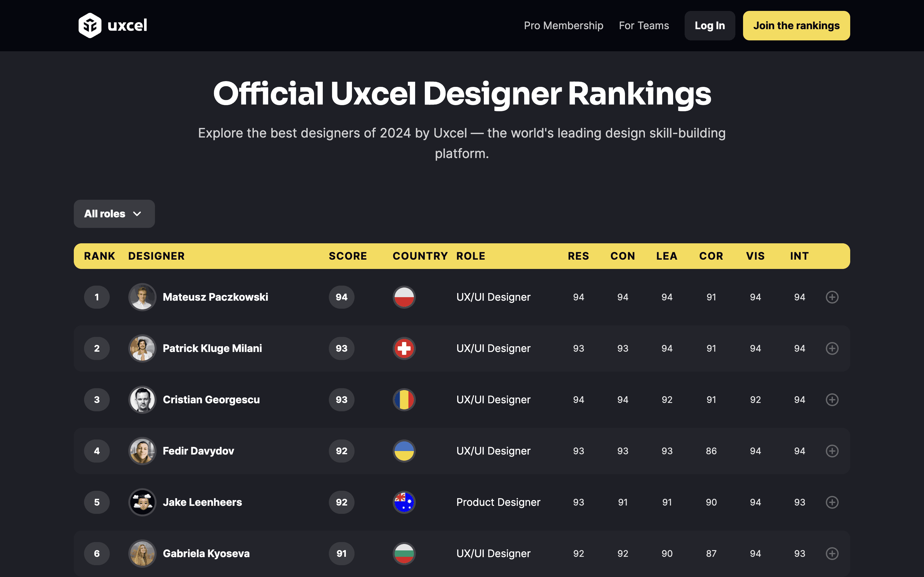Click the Ukraine flag in Fedir Davydov's row

click(x=404, y=451)
